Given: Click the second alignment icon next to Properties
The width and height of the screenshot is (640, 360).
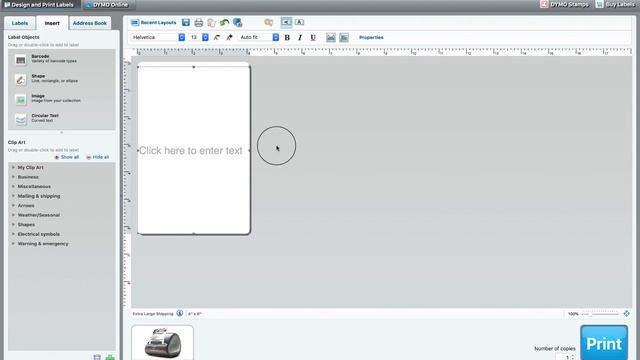Looking at the screenshot, I should point(344,38).
